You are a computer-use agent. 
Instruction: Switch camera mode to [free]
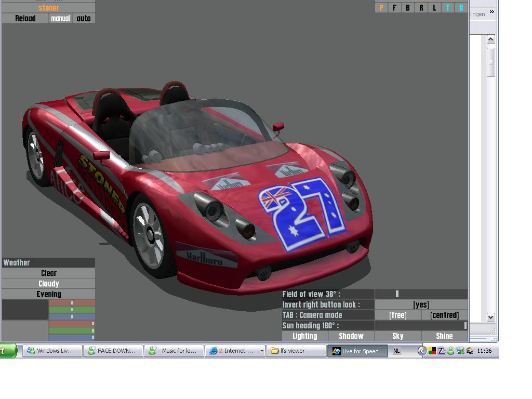click(397, 315)
